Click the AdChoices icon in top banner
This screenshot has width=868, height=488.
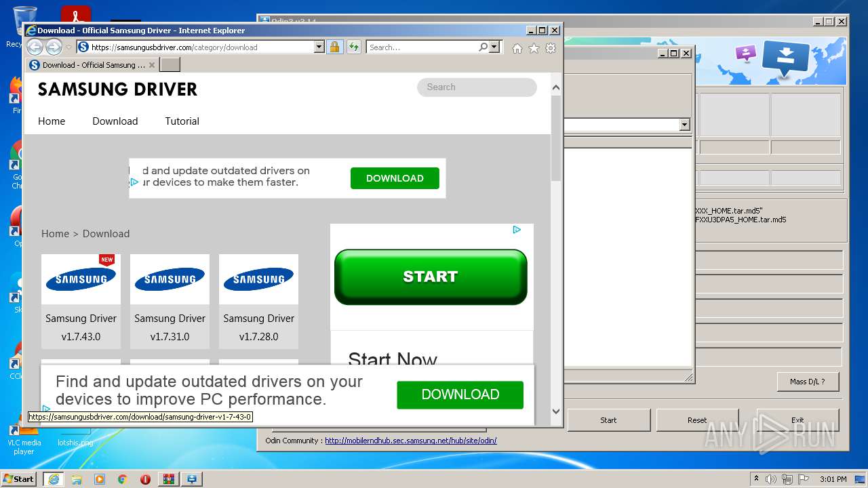point(134,182)
